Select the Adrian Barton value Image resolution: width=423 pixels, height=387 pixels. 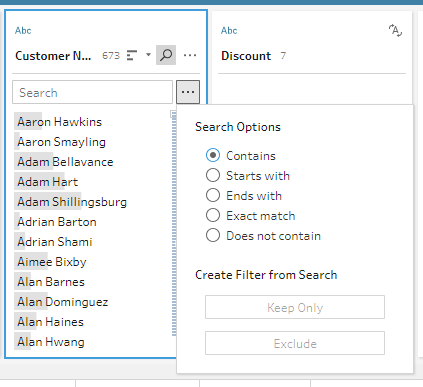57,222
